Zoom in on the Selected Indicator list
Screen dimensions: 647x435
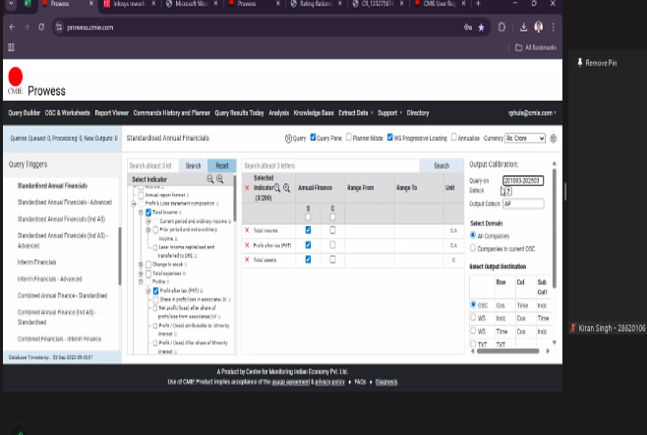(x=286, y=187)
